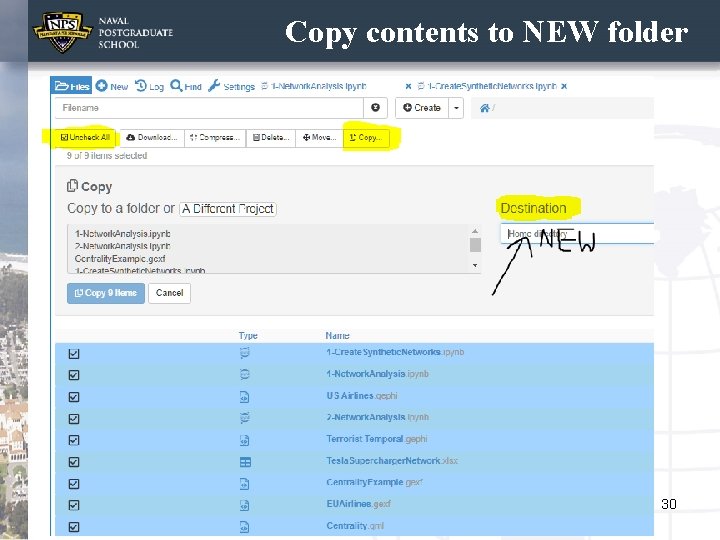The height and width of the screenshot is (540, 720).
Task: Open US Airlines.gephi file
Action: tap(362, 395)
